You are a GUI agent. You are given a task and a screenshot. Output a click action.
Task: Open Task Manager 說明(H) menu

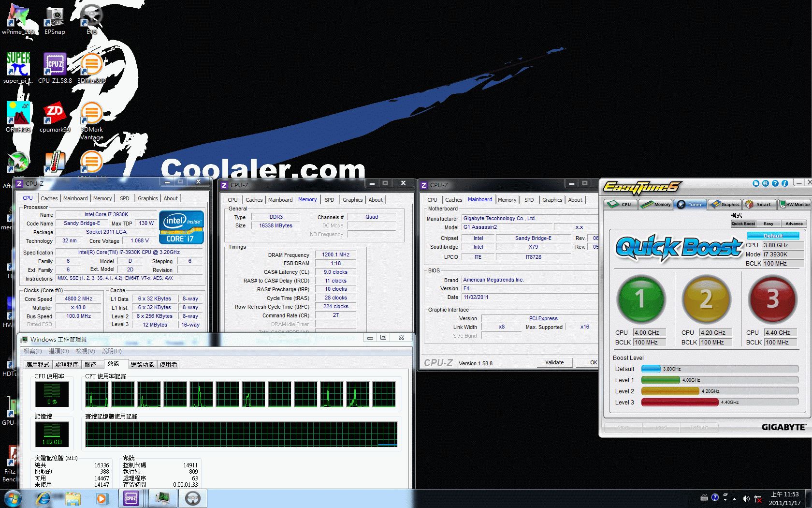tap(112, 351)
